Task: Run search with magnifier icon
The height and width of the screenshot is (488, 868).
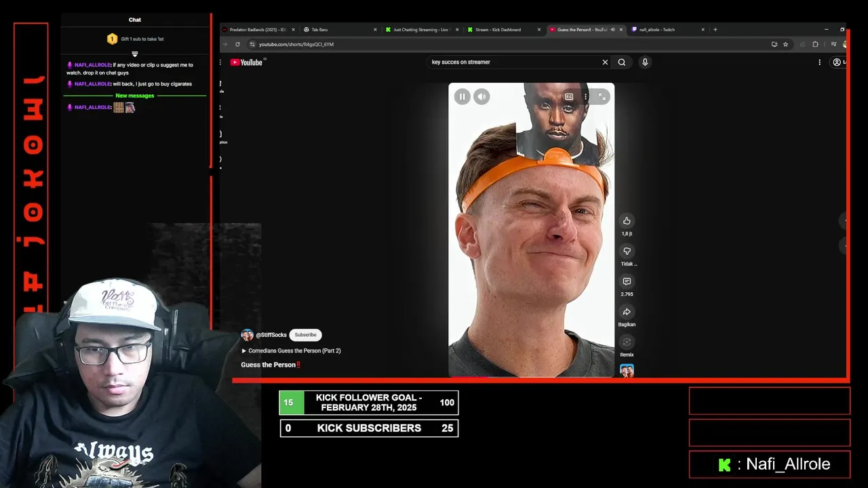Action: [621, 62]
